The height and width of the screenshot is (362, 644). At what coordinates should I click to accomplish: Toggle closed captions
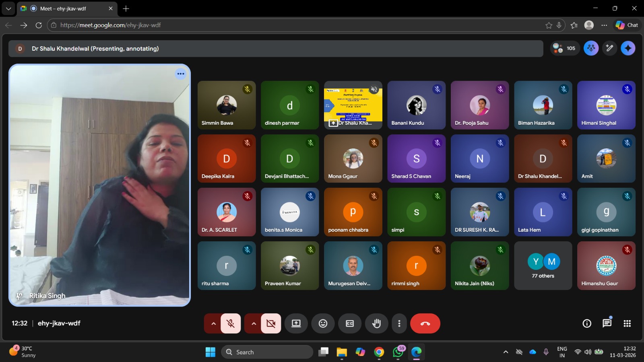[350, 323]
